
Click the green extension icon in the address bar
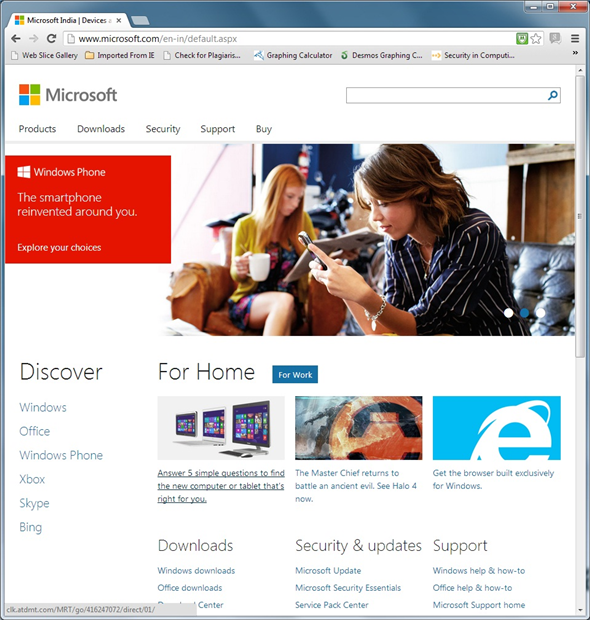pyautogui.click(x=522, y=39)
